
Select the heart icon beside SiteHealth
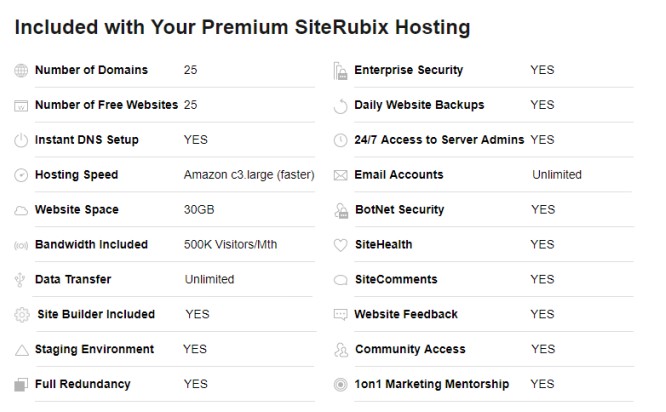click(340, 245)
